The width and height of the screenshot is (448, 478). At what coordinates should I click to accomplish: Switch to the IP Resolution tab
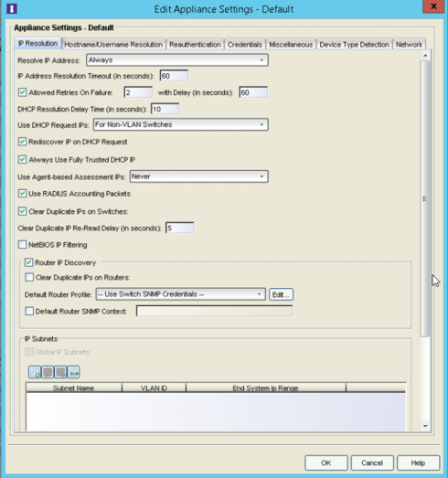click(37, 43)
